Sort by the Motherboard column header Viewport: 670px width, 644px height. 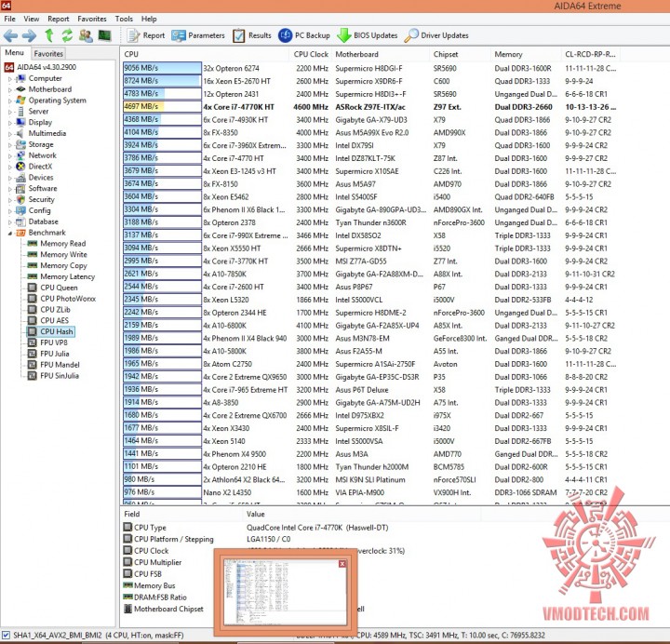coord(381,54)
